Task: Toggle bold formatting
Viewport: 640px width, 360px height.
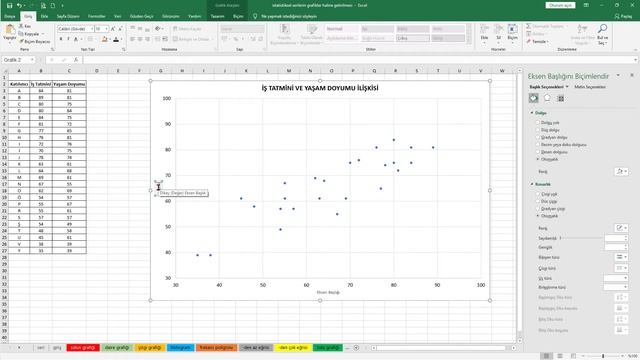Action: click(61, 39)
